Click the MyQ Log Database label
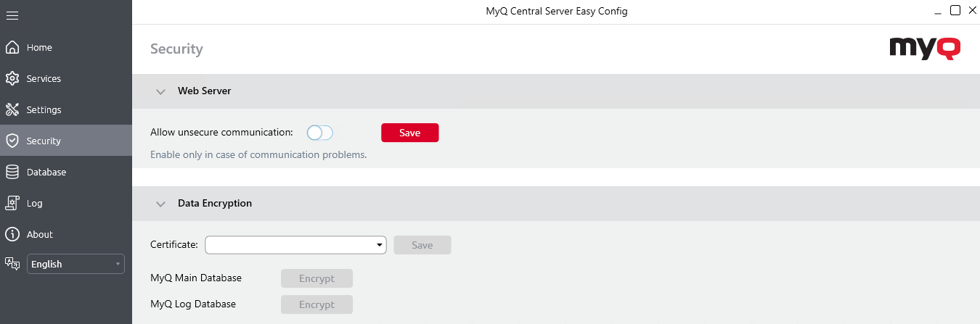This screenshot has height=324, width=980. pos(193,304)
